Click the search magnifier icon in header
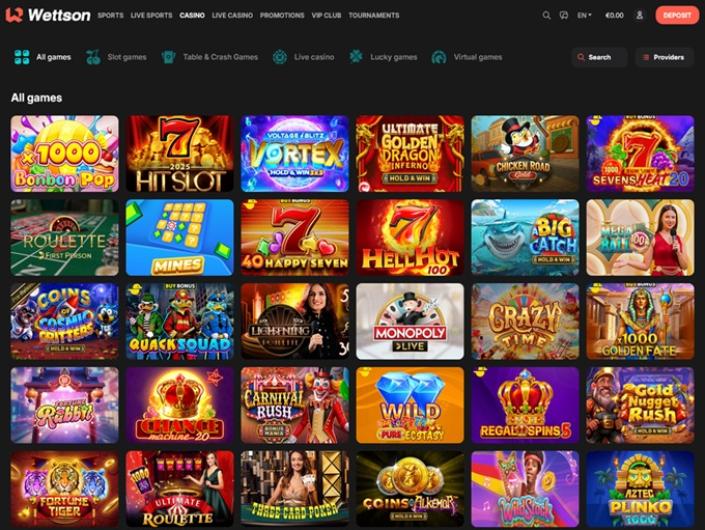 [x=546, y=15]
